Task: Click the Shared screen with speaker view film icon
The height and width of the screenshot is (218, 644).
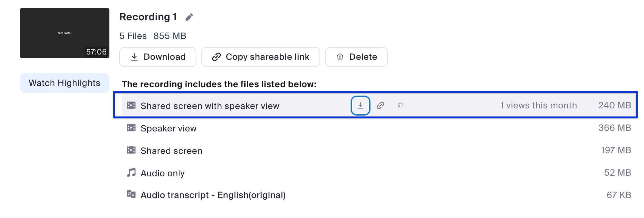Action: point(131,106)
